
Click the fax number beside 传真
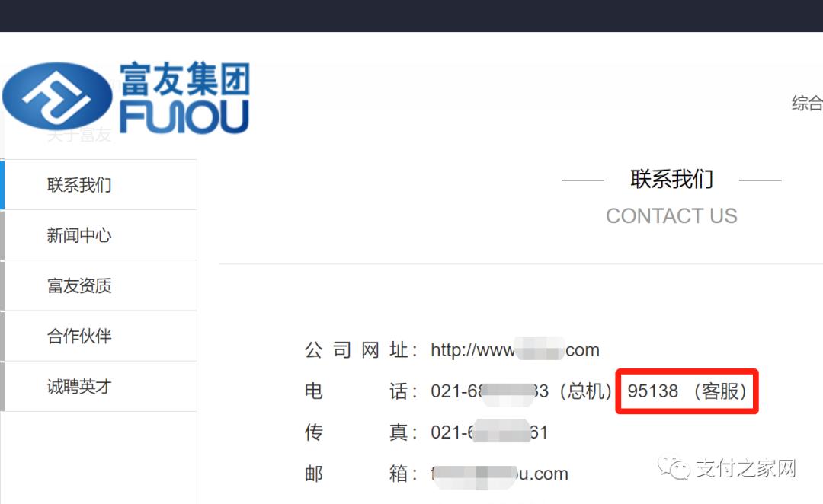pos(489,432)
